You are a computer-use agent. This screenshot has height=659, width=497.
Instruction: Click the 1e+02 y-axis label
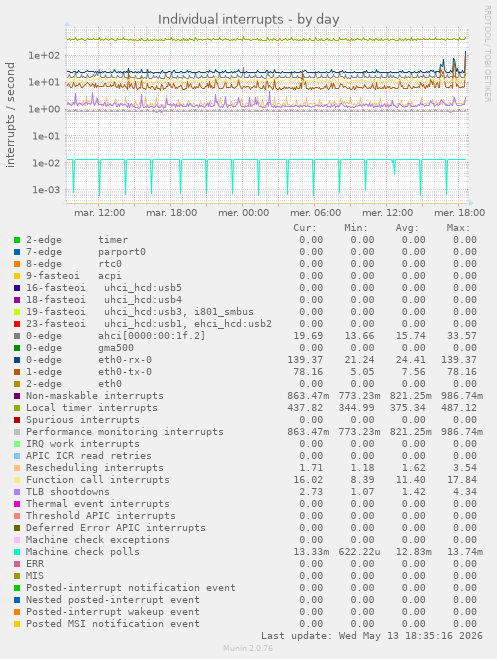(x=44, y=55)
